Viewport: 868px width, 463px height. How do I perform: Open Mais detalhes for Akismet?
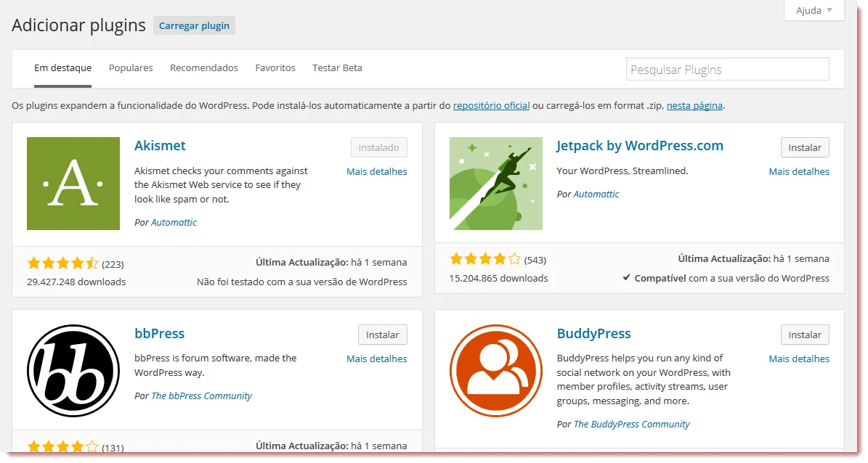(376, 172)
